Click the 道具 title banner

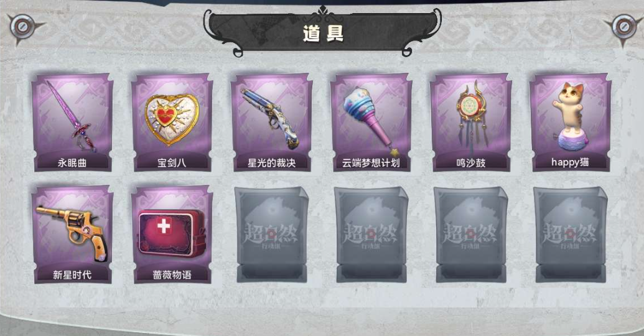[x=322, y=32]
